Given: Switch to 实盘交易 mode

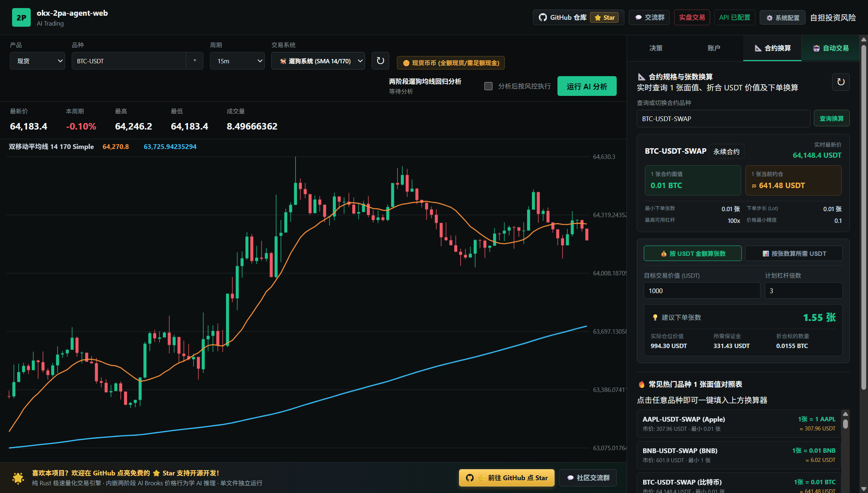Looking at the screenshot, I should coord(692,18).
